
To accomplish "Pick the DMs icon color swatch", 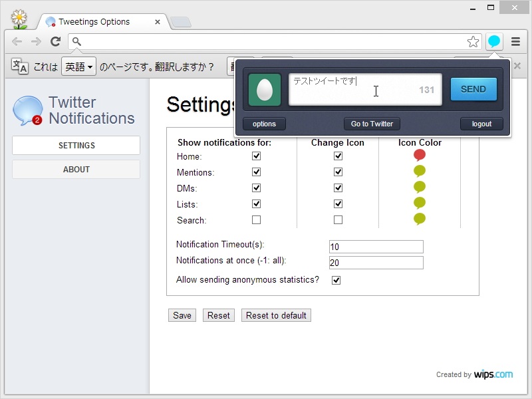I will [x=420, y=187].
